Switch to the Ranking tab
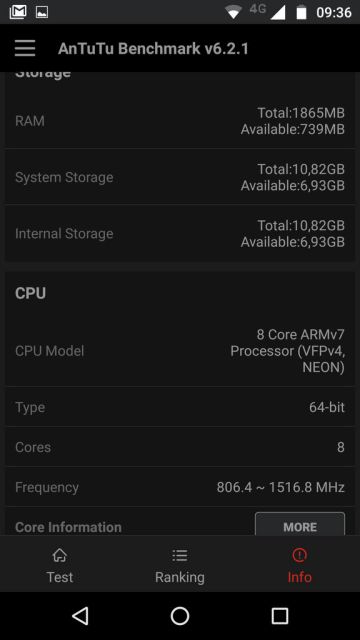 coord(180,566)
